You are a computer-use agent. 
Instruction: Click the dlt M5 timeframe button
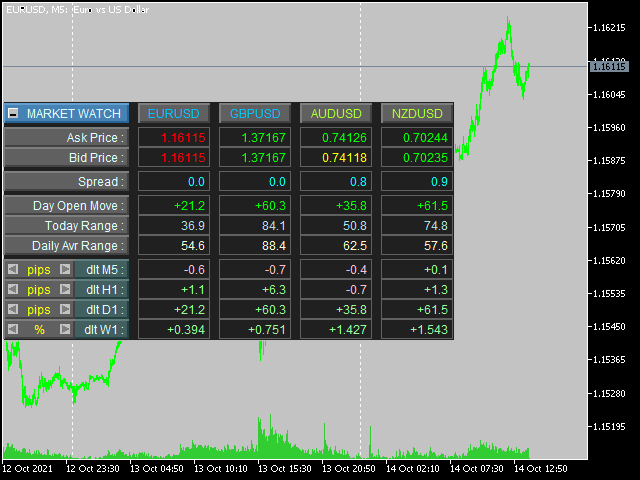point(103,269)
